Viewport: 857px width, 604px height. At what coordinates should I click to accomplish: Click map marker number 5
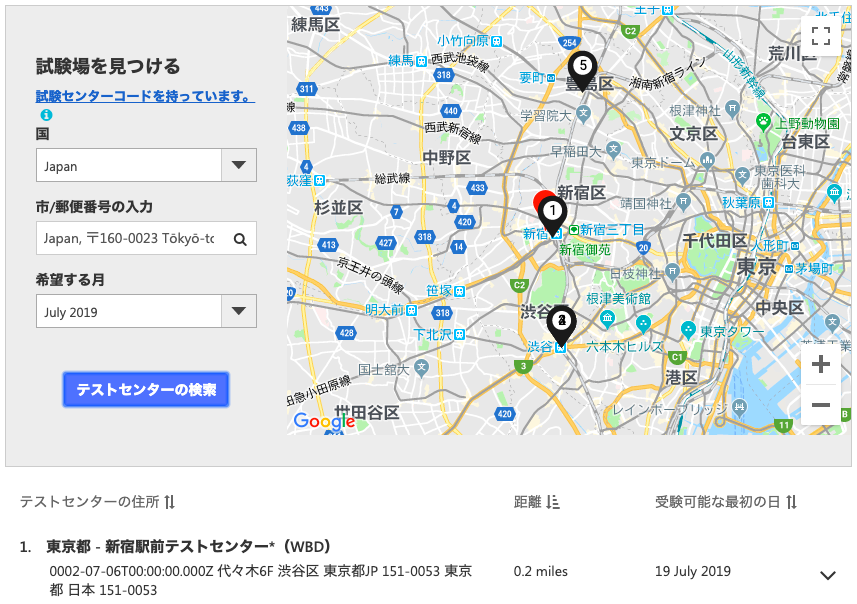(x=582, y=67)
